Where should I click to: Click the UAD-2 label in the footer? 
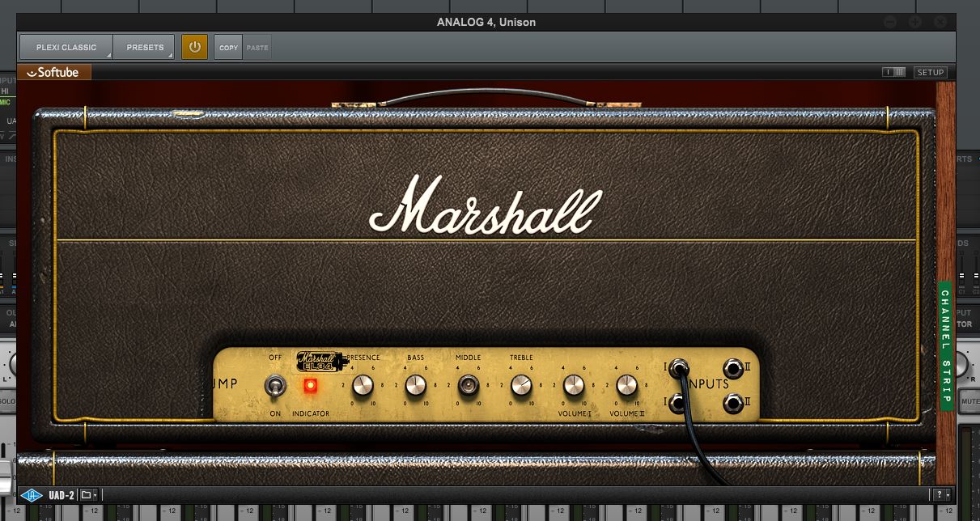click(62, 494)
